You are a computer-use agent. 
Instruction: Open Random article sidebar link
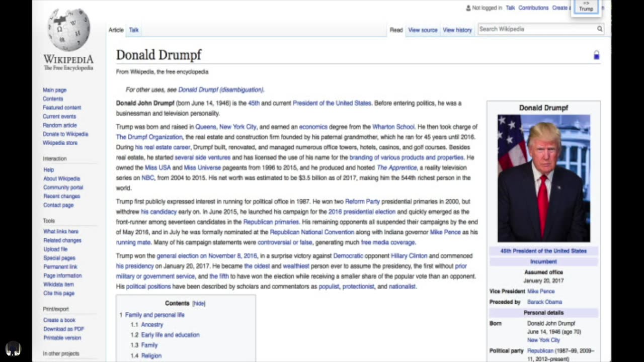[60, 125]
